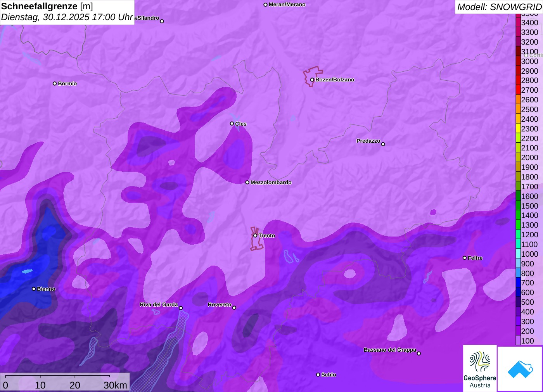Click the legend value 100

click(x=527, y=341)
